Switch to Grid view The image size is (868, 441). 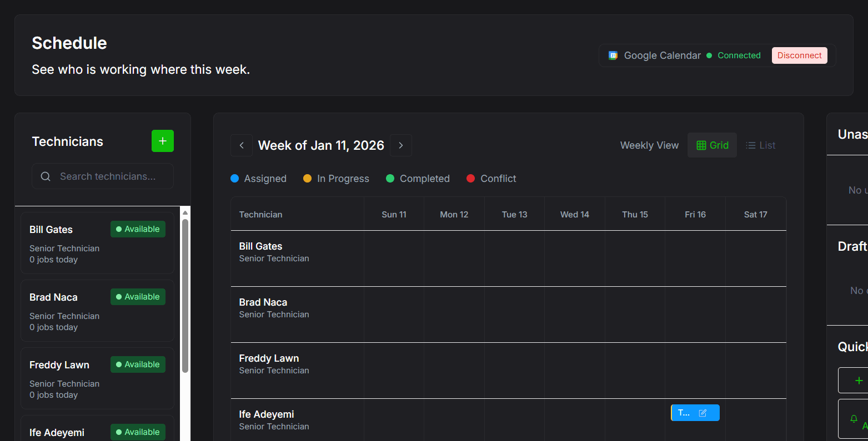click(712, 145)
